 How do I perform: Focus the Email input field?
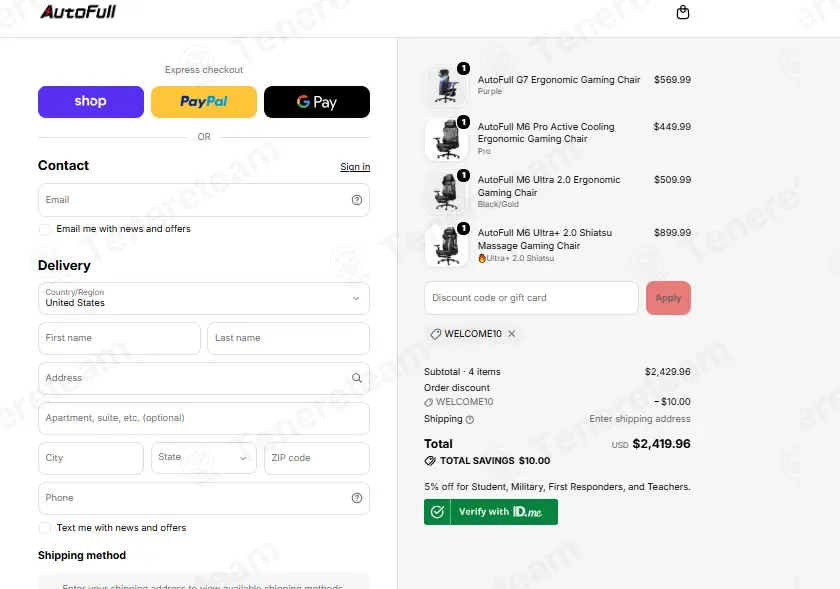(204, 200)
